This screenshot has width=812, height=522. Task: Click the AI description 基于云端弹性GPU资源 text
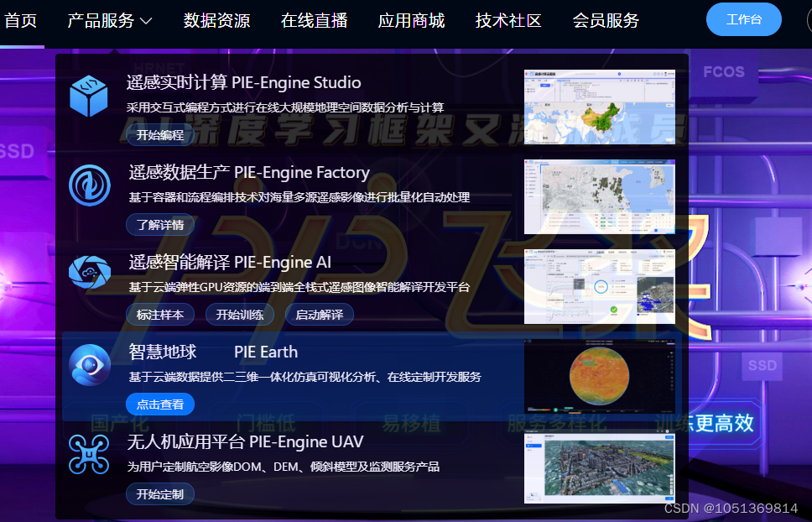299,287
